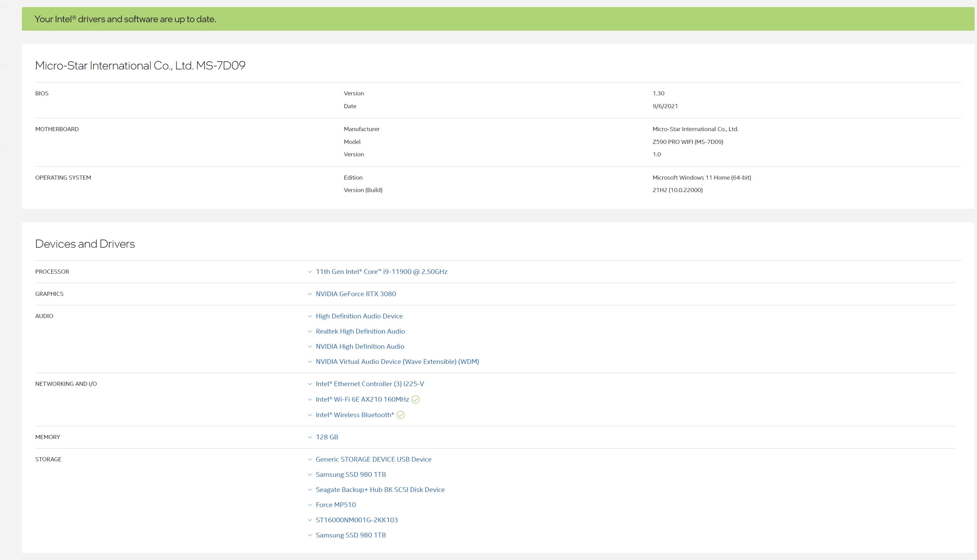Click the green drivers up to date banner
977x560 pixels.
click(498, 19)
